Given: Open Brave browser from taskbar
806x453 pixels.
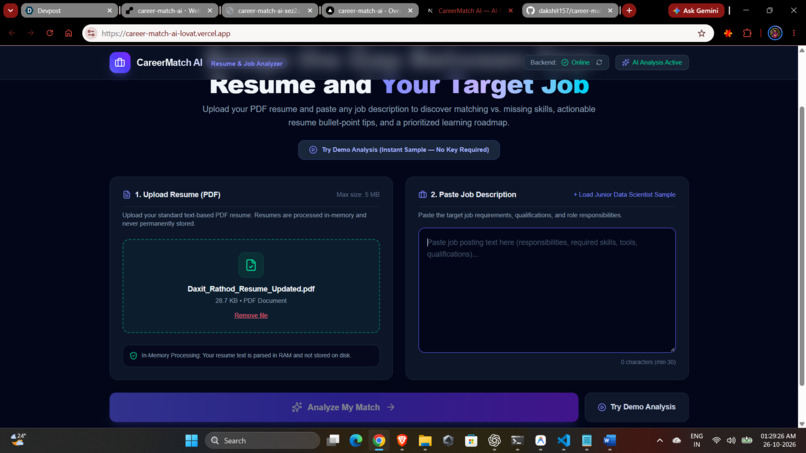Looking at the screenshot, I should pyautogui.click(x=402, y=441).
